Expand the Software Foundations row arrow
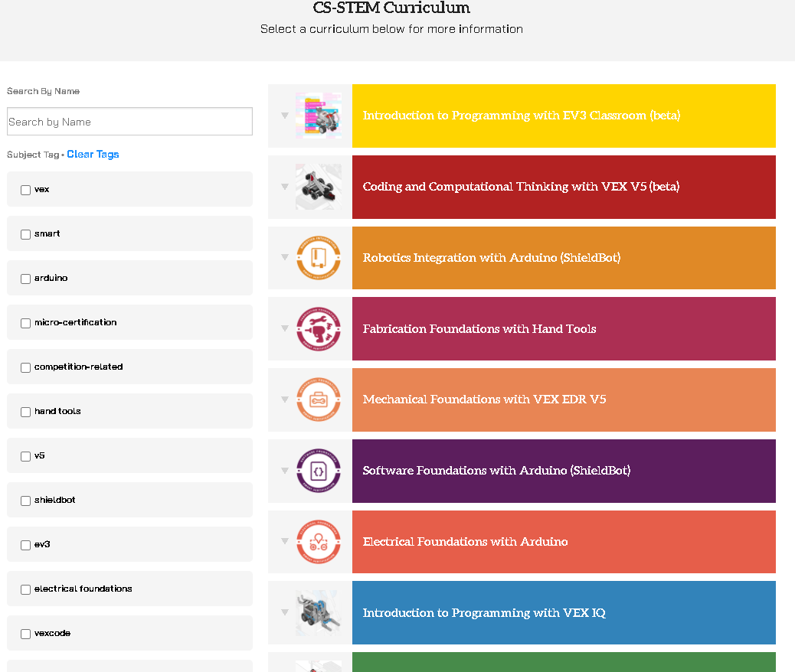Screen dimensions: 795x672 coord(285,470)
